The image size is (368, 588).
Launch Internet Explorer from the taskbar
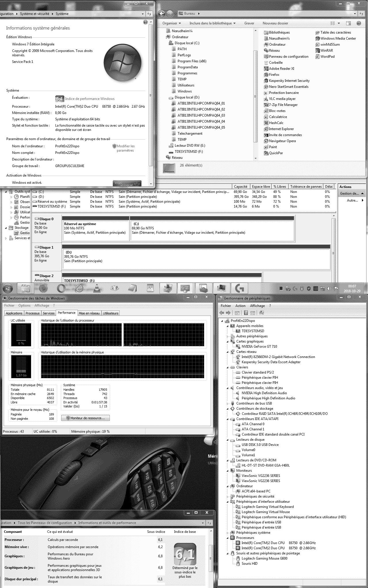click(x=79, y=288)
